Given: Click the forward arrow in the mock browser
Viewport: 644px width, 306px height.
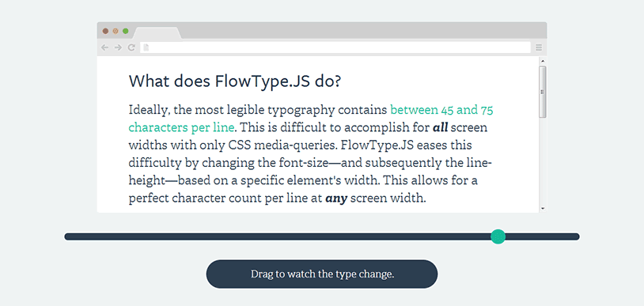Looking at the screenshot, I should [x=118, y=47].
